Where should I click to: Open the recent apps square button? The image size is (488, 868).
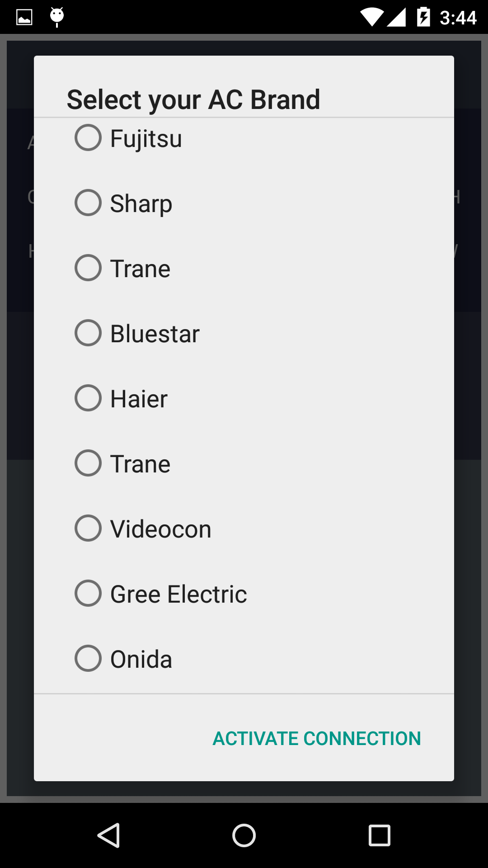379,835
